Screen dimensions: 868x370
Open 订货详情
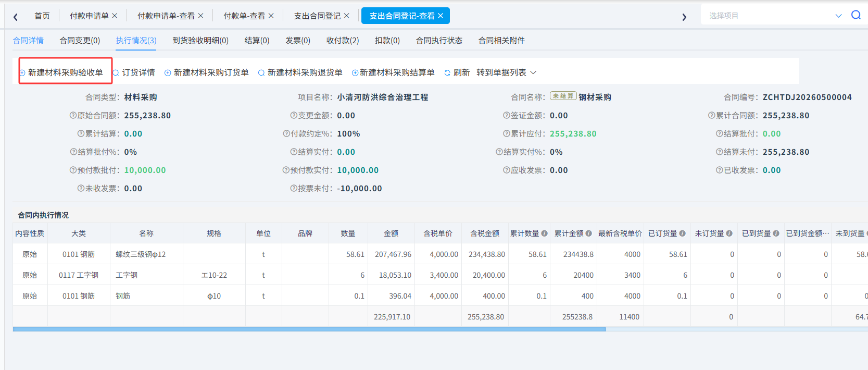(134, 72)
